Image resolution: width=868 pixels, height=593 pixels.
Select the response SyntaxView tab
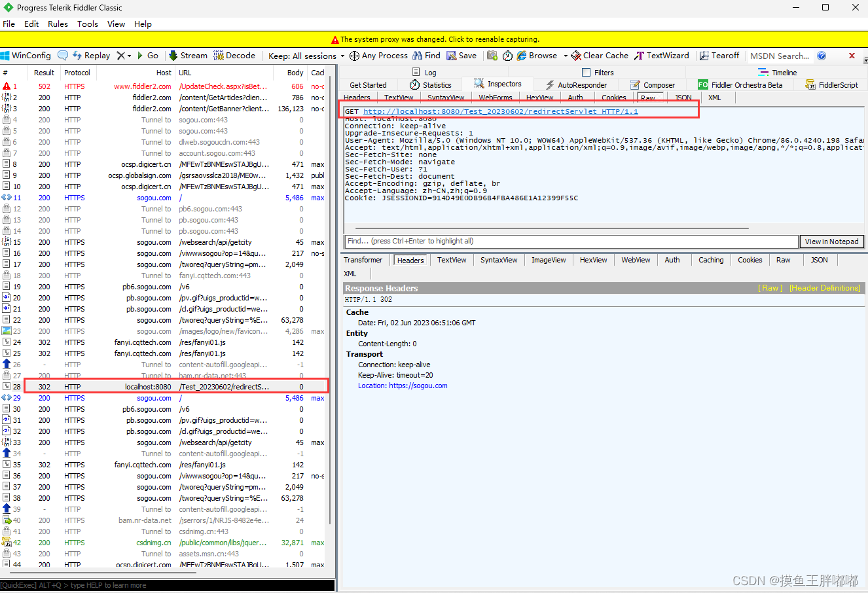pos(499,260)
